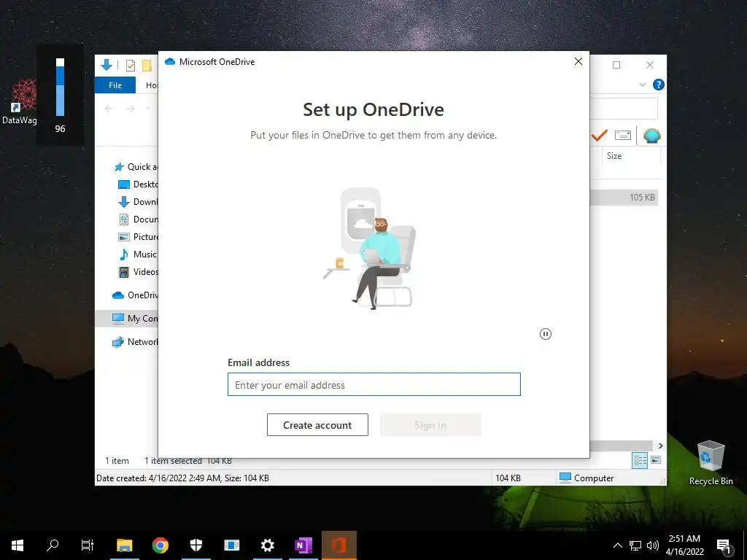Switch to large icons view icon
This screenshot has width=747, height=560.
coord(656,460)
